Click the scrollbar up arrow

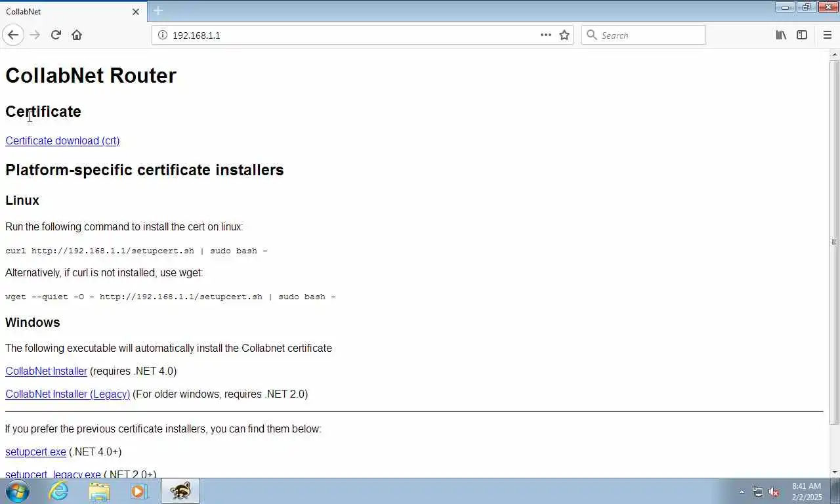point(834,54)
